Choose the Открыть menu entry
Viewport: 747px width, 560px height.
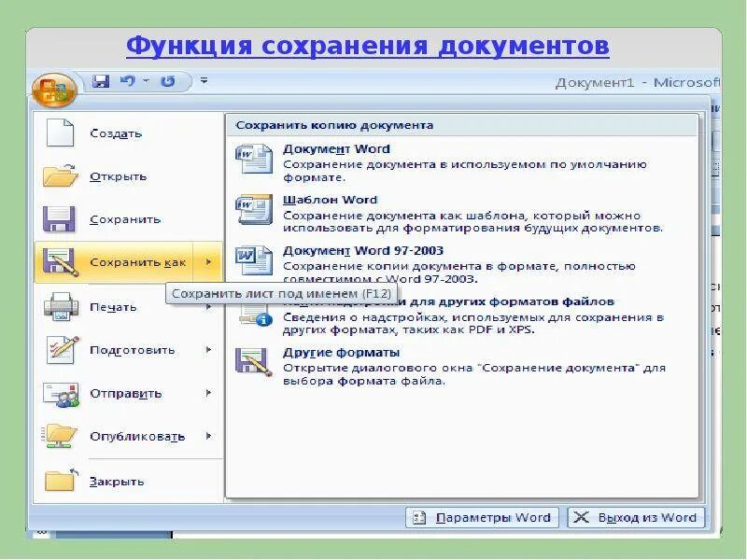pos(129,176)
